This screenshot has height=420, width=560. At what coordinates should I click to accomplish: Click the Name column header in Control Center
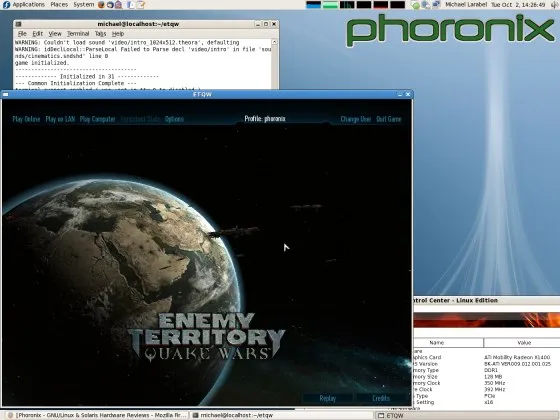(x=449, y=342)
